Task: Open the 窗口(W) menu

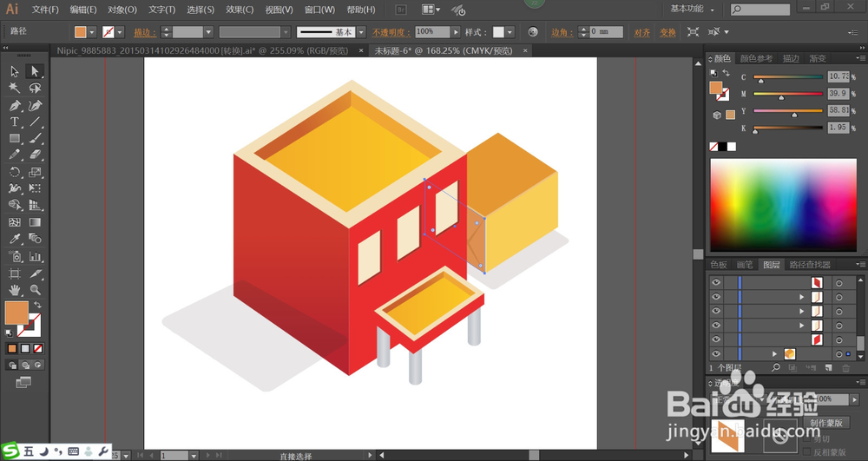Action: [x=320, y=10]
